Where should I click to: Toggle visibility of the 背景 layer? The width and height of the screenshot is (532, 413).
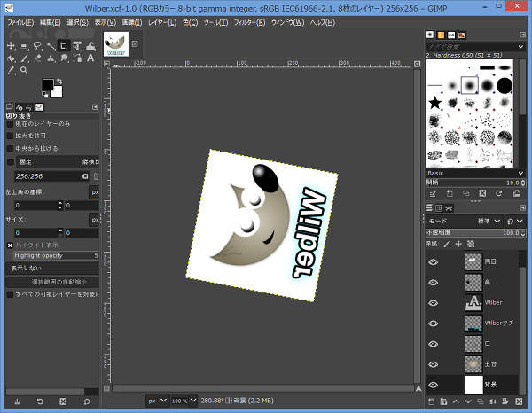point(433,385)
